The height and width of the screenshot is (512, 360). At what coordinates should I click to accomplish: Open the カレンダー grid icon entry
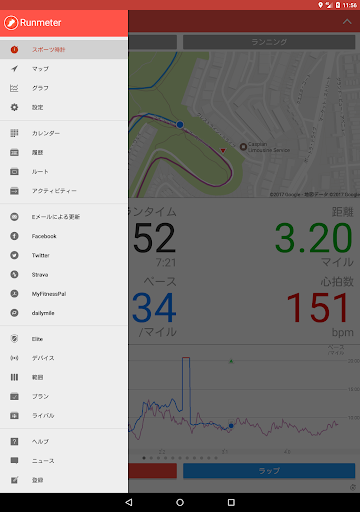coord(64,133)
